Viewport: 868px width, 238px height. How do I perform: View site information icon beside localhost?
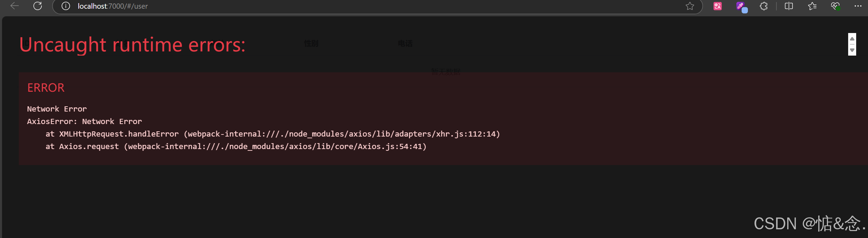pyautogui.click(x=66, y=6)
